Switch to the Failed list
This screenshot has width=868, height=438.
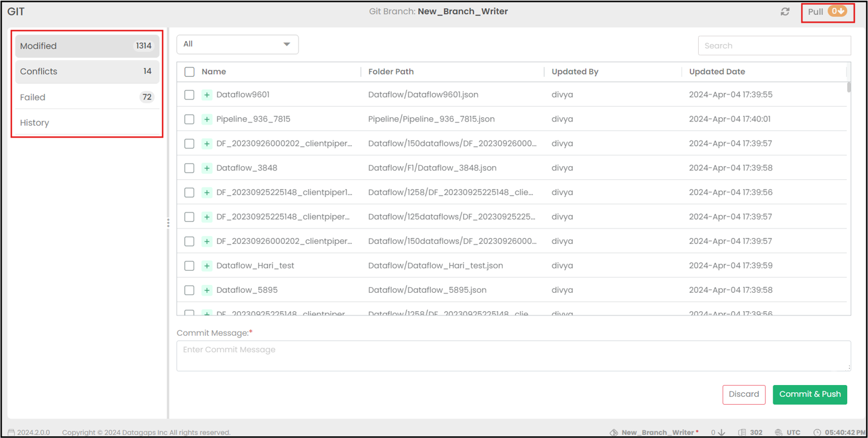(x=87, y=97)
